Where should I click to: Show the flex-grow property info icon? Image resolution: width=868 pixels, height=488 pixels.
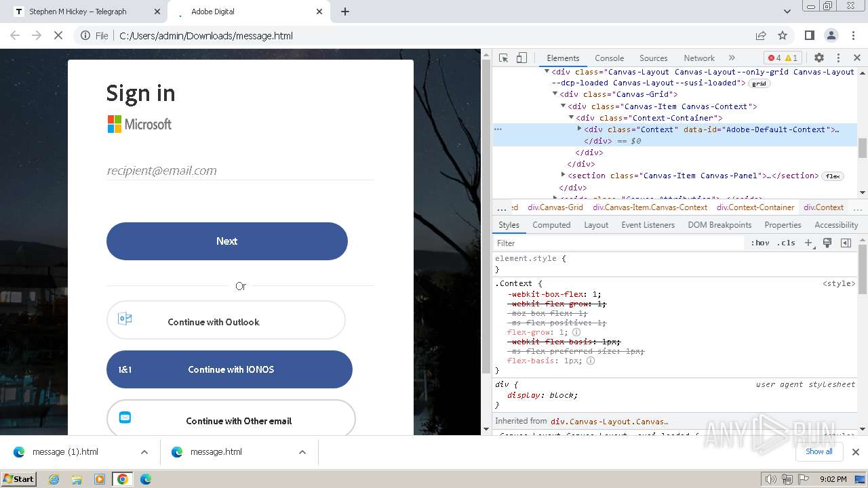pos(576,333)
